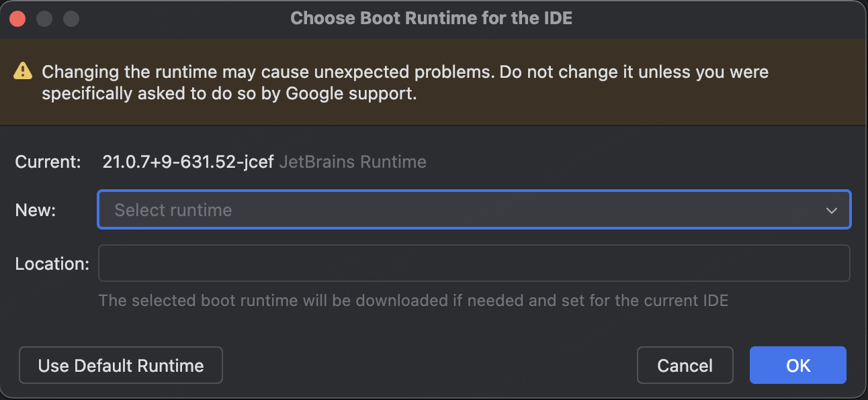
Task: Click the third gray zoom window button
Action: (x=71, y=19)
